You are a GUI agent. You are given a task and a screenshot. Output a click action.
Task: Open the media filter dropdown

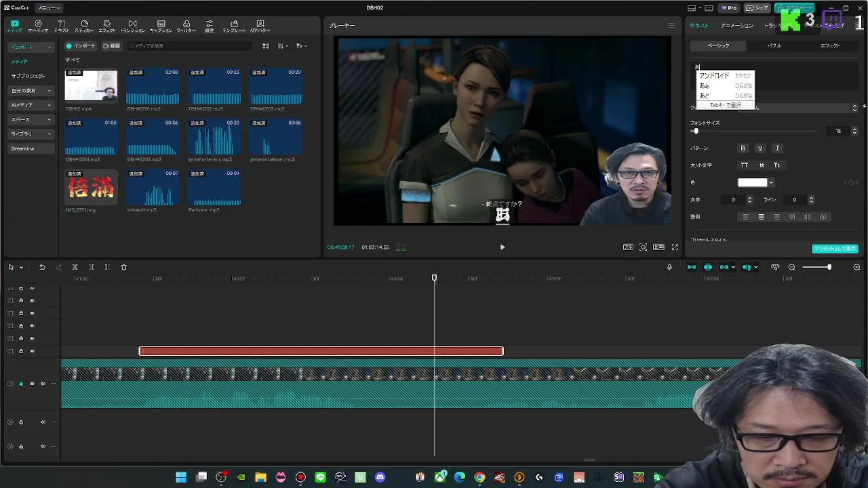[x=302, y=46]
